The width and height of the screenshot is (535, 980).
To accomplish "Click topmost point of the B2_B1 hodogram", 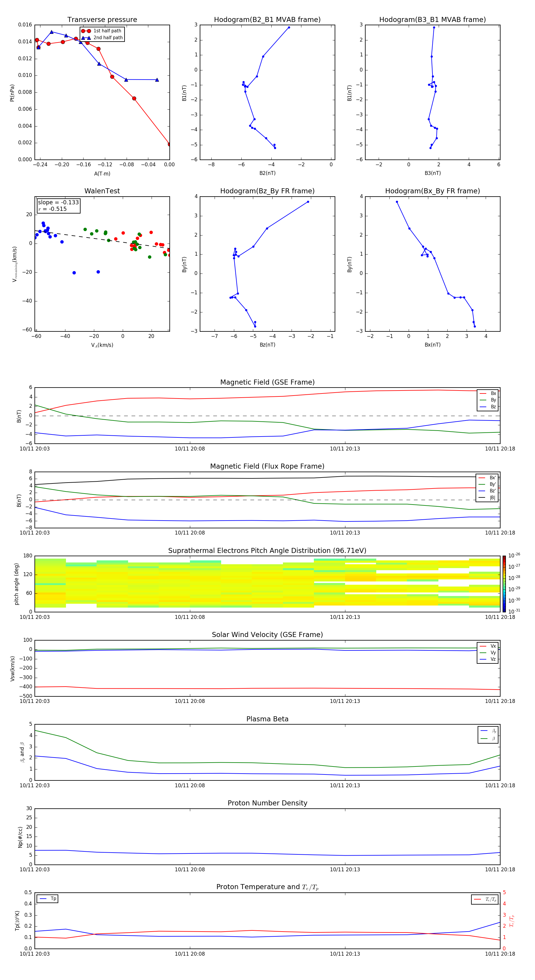I will click(x=289, y=27).
